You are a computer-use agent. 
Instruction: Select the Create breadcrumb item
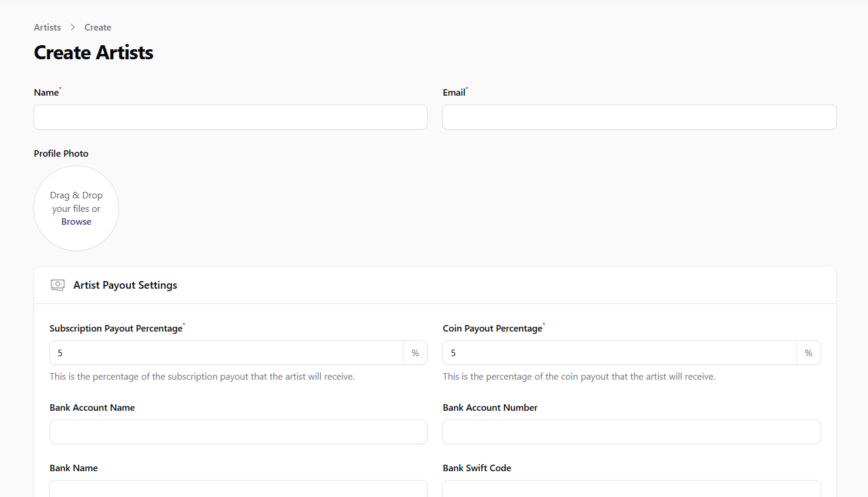click(97, 28)
